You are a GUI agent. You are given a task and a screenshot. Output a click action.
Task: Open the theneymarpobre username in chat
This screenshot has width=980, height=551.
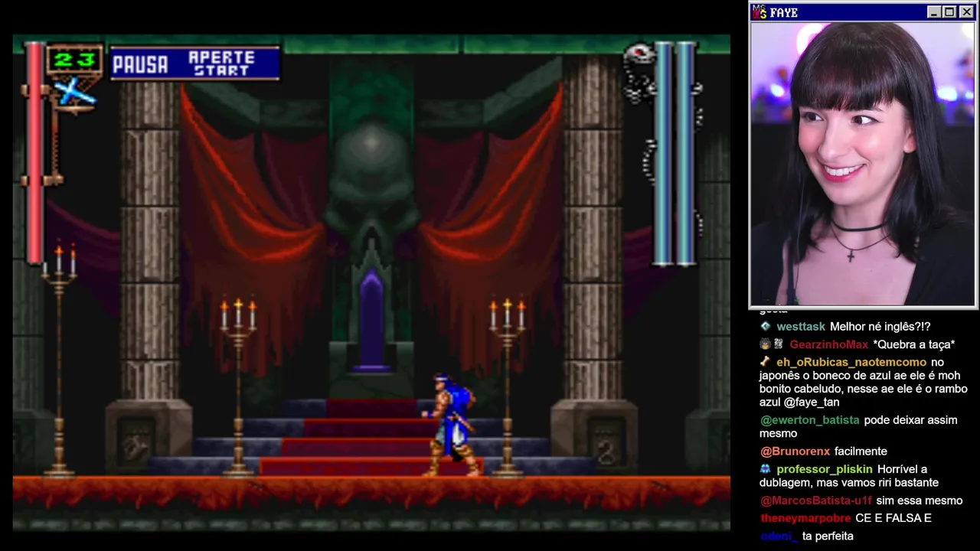coord(805,518)
